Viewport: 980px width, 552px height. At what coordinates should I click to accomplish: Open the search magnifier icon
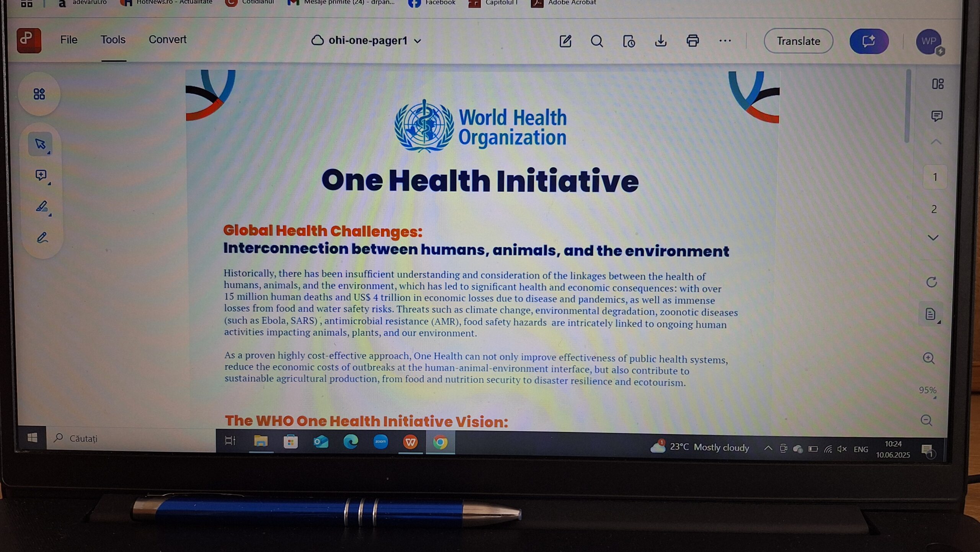pos(597,41)
